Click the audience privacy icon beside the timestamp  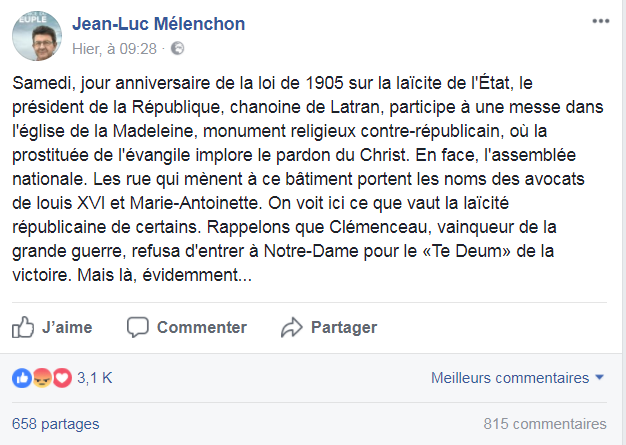coord(177,47)
